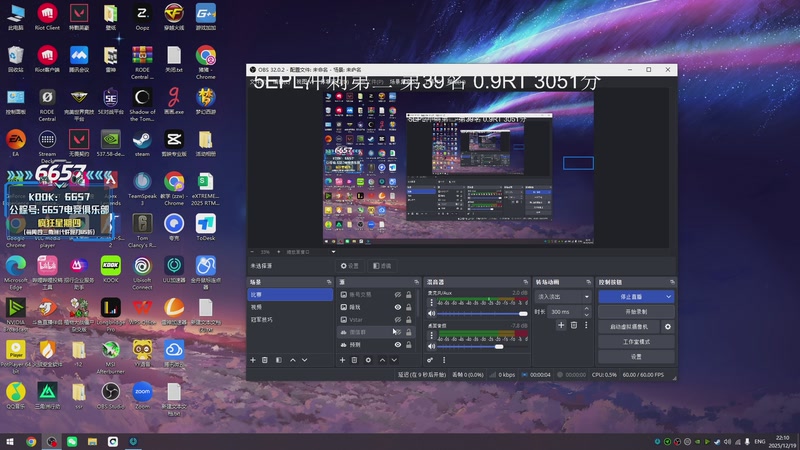This screenshot has width=800, height=450.
Task: Increase transition duration with up arrow
Action: pos(586,309)
